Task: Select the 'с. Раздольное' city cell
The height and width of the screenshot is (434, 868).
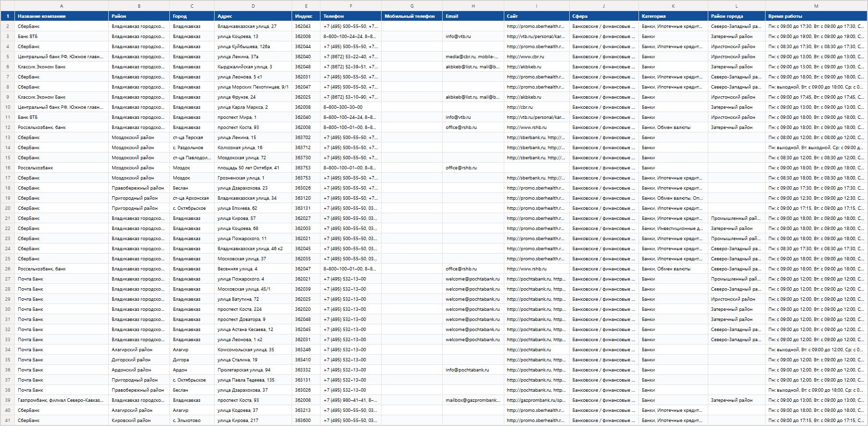Action: 192,148
